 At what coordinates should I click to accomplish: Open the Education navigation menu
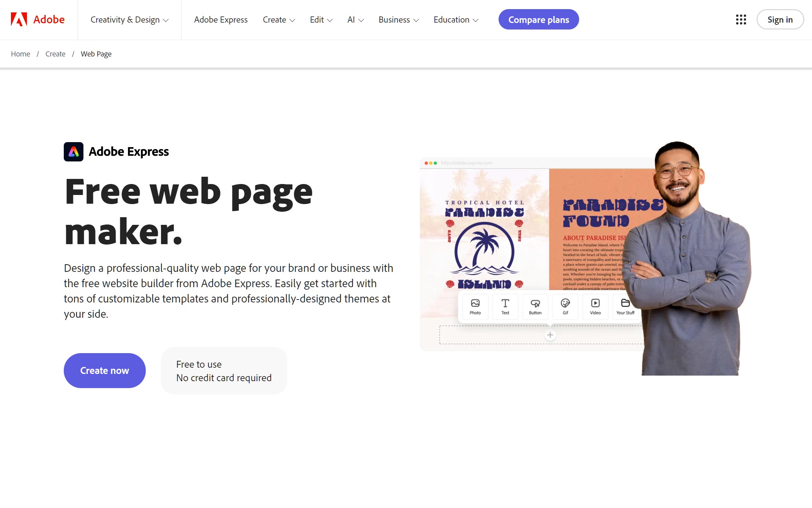[x=456, y=19]
